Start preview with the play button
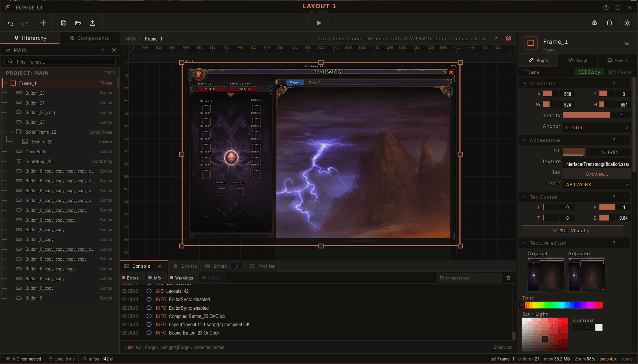 tap(319, 23)
